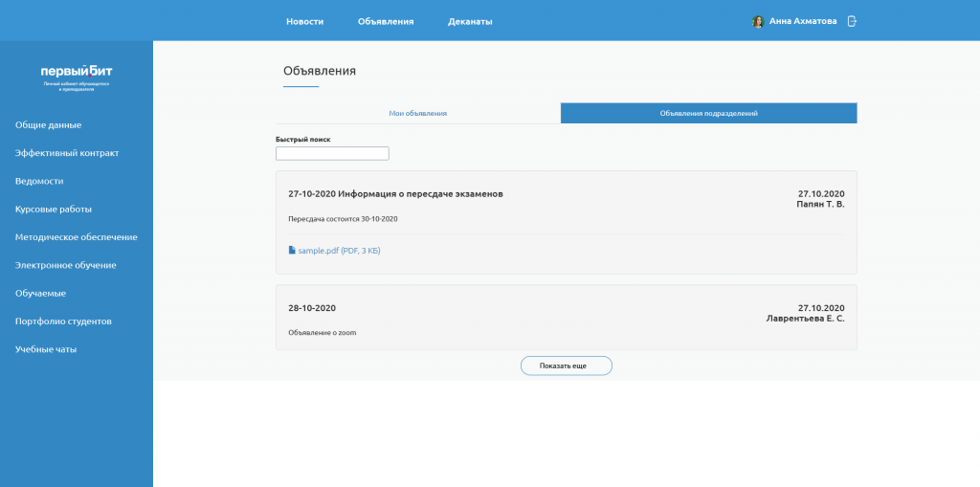Open the Объявления top menu item
This screenshot has height=487, width=980.
pos(386,21)
